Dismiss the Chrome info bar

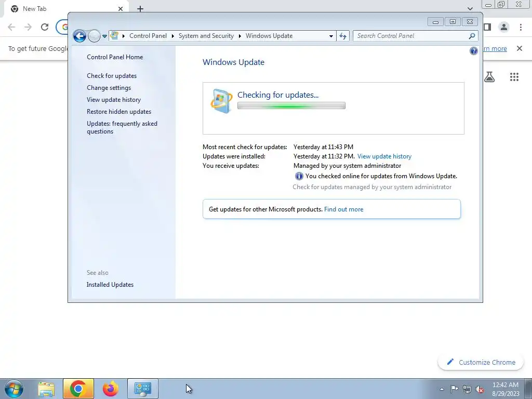tap(520, 48)
